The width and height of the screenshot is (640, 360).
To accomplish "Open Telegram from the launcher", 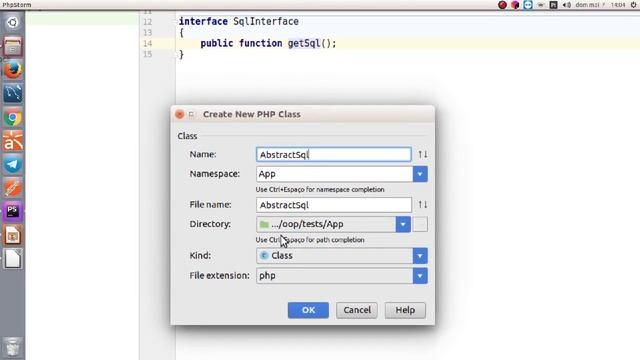I will point(12,164).
